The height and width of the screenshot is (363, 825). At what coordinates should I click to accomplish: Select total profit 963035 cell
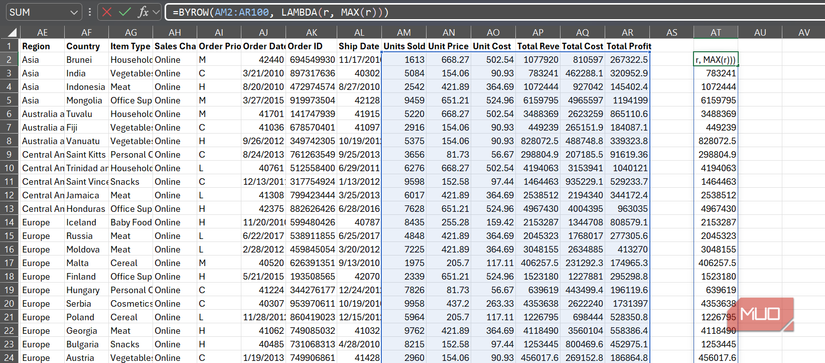coord(627,208)
